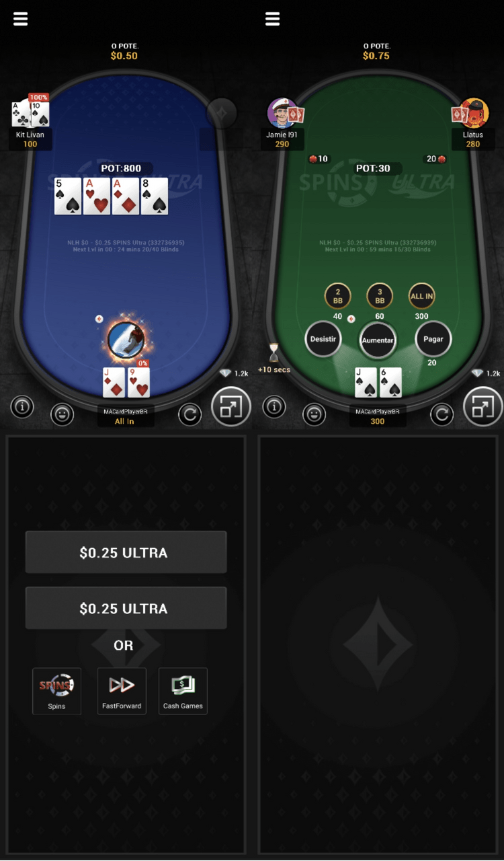Image resolution: width=504 pixels, height=861 pixels.
Task: Open hamburger menu above blue table
Action: point(21,19)
